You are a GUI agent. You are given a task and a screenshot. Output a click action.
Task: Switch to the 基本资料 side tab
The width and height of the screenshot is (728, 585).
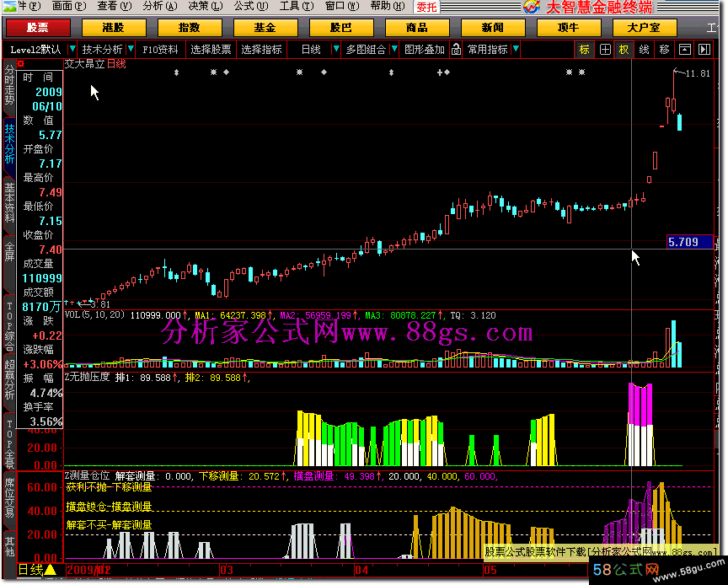pyautogui.click(x=9, y=202)
